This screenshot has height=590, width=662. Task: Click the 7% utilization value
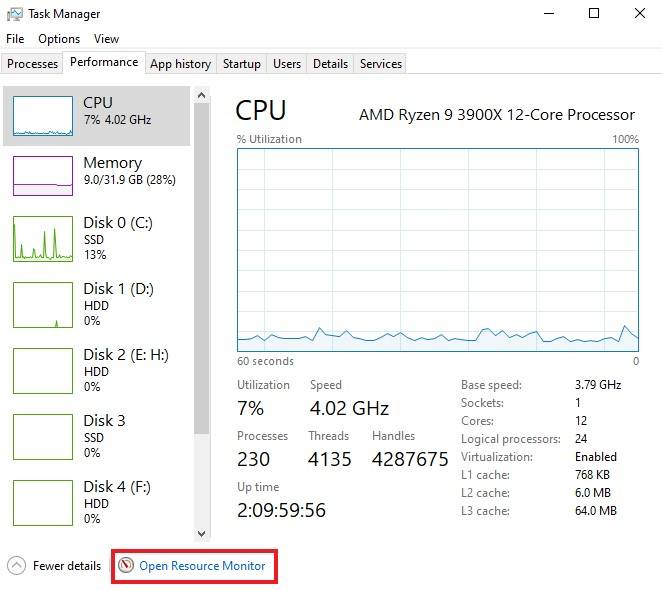pyautogui.click(x=250, y=408)
